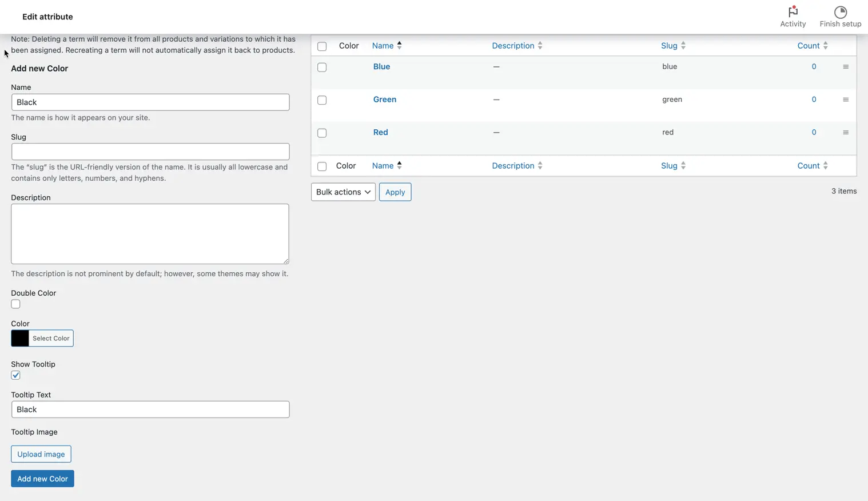Open the Blue term link

[x=381, y=66]
